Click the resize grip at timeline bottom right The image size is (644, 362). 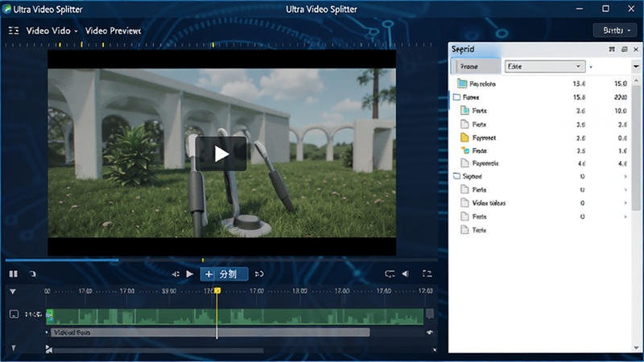click(435, 350)
